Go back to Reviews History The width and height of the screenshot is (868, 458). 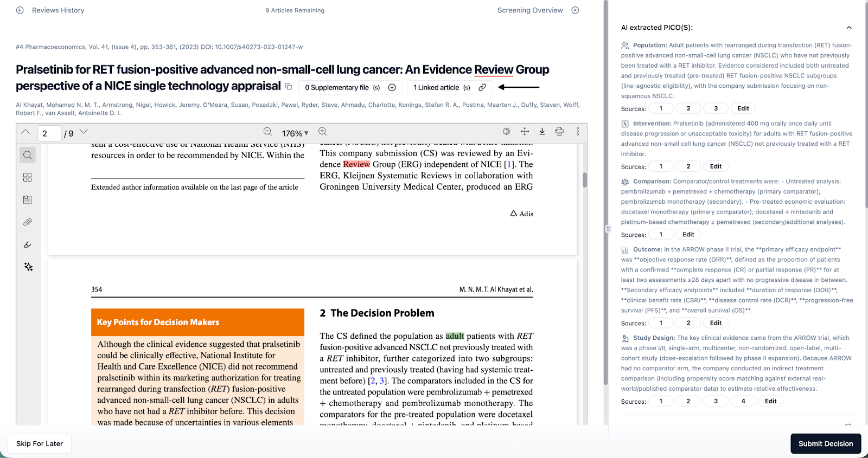[20, 10]
